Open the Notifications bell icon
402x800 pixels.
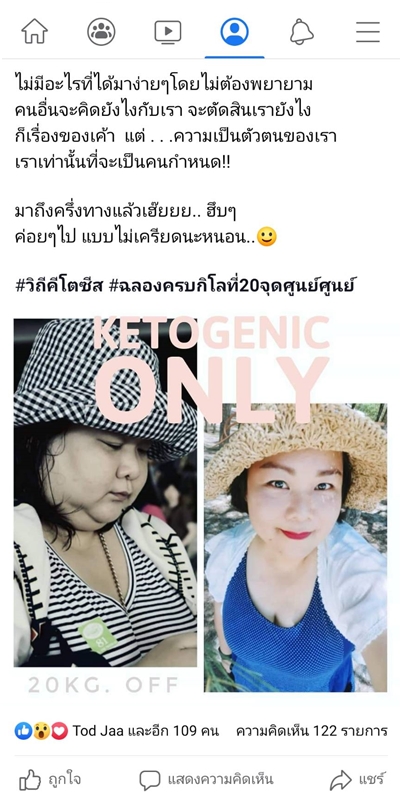click(x=302, y=32)
